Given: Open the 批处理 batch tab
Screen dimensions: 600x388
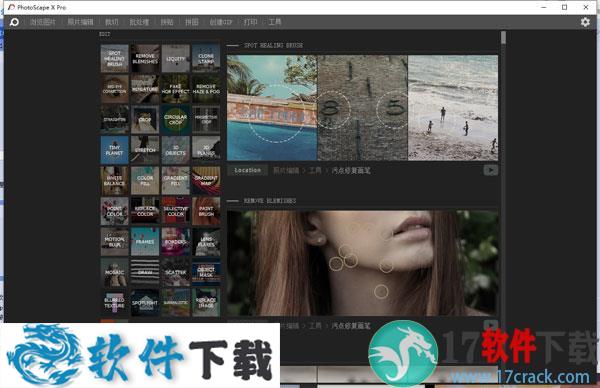Looking at the screenshot, I should click(x=139, y=22).
